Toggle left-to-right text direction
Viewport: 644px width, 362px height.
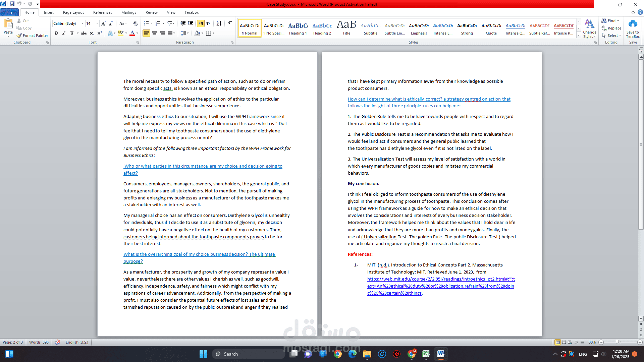[201, 23]
